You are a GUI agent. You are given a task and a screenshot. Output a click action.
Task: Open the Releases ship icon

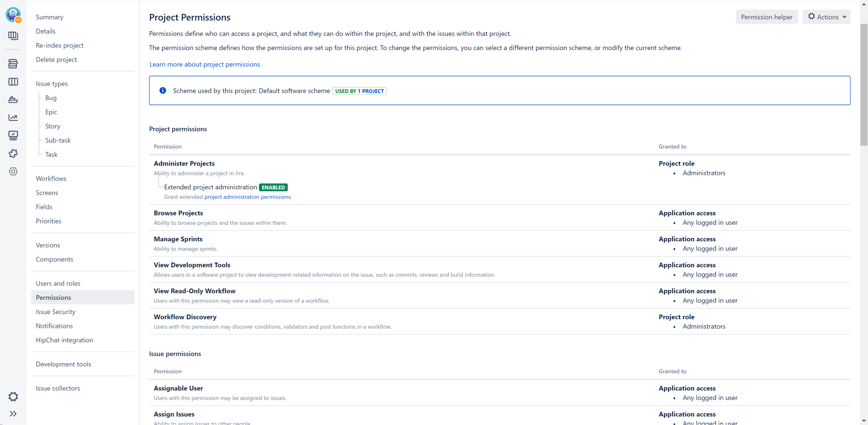pos(13,100)
